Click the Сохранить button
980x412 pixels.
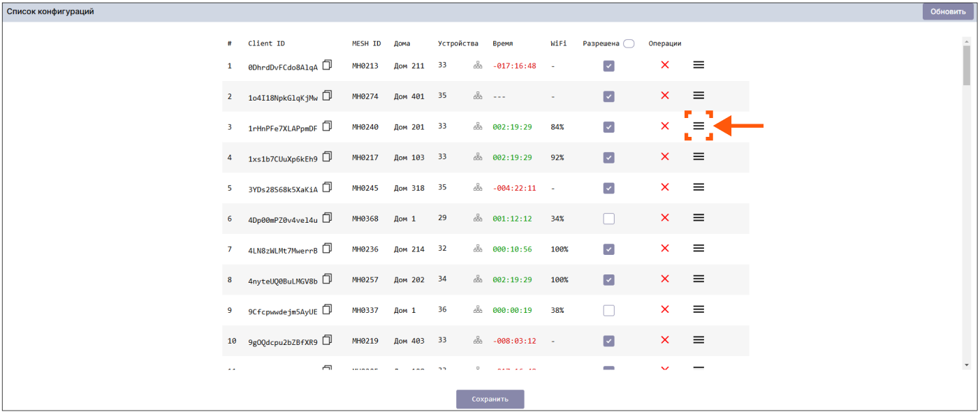click(490, 399)
